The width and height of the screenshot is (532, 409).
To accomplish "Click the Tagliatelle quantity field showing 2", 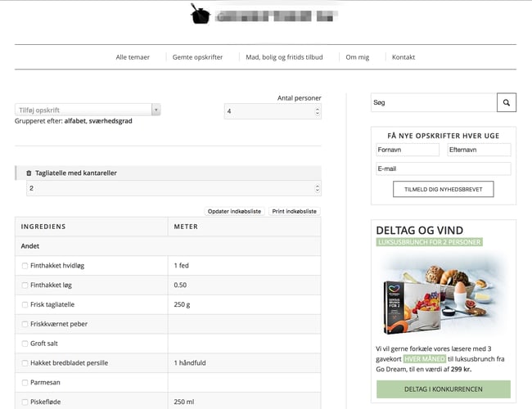I will [174, 188].
